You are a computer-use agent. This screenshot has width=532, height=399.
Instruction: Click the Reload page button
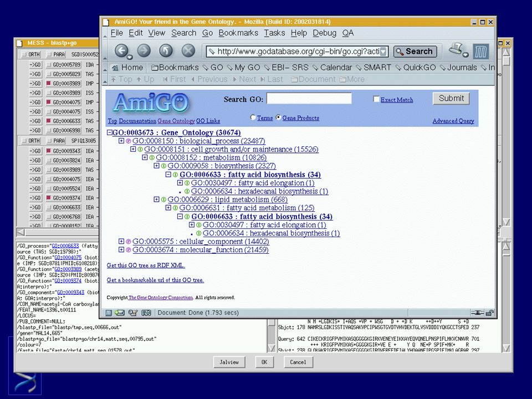click(166, 51)
